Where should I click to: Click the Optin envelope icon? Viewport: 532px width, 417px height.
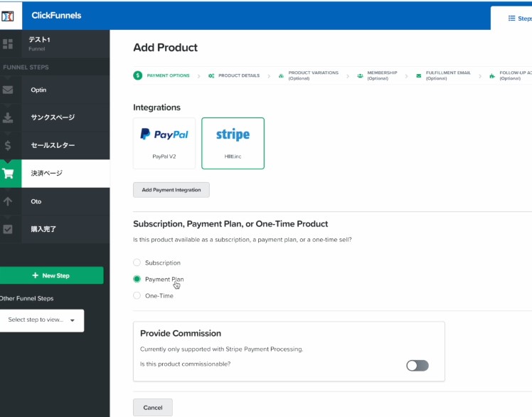tap(7, 90)
